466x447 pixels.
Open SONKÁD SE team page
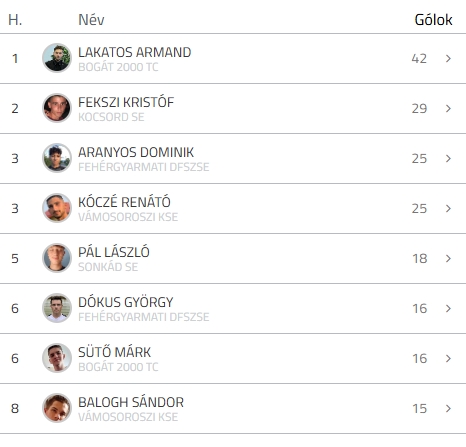(108, 267)
